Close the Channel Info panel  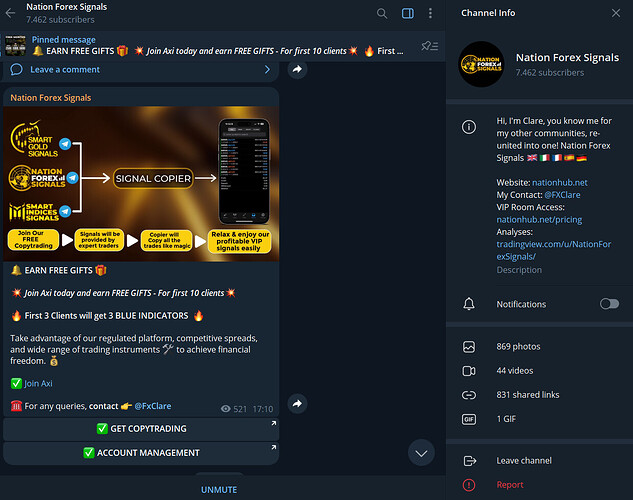pyautogui.click(x=616, y=13)
